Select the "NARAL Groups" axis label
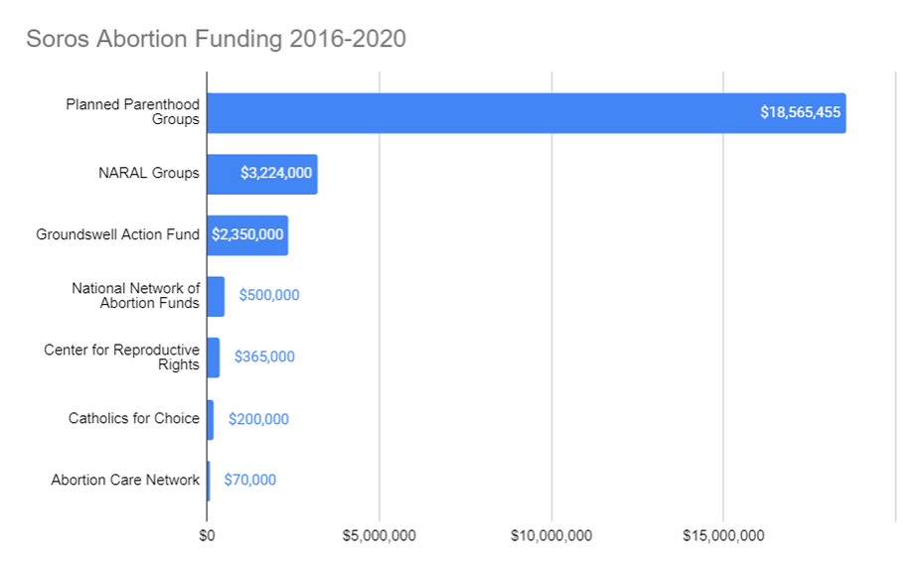Image resolution: width=924 pixels, height=569 pixels. tap(149, 174)
